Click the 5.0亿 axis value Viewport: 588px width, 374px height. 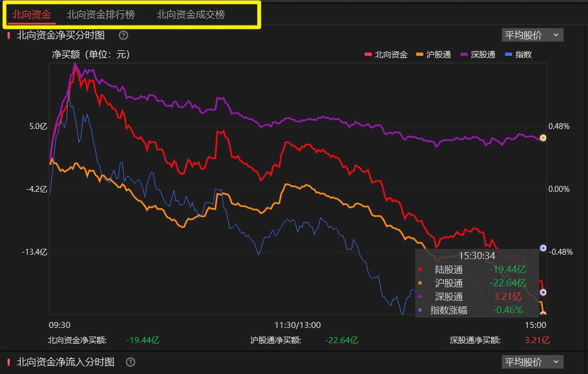tap(38, 126)
